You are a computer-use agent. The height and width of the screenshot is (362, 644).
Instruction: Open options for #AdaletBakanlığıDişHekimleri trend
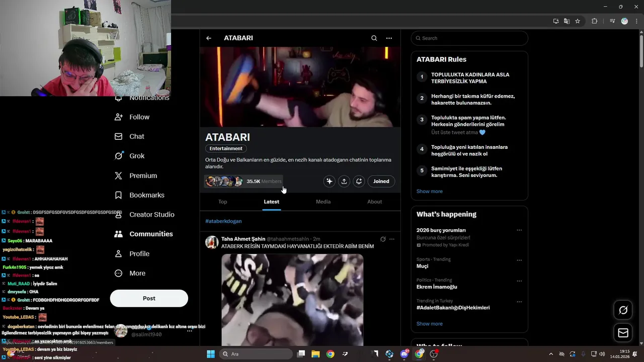pyautogui.click(x=519, y=302)
